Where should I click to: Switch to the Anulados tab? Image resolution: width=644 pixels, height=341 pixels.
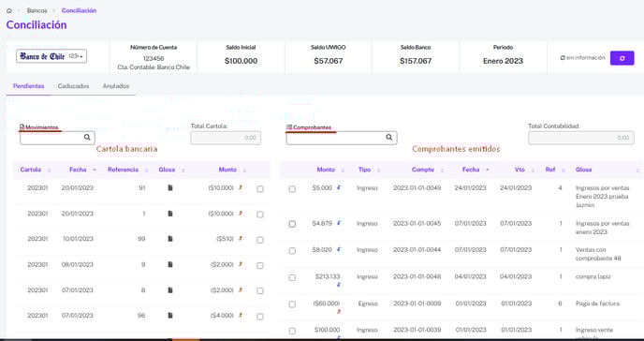[116, 86]
